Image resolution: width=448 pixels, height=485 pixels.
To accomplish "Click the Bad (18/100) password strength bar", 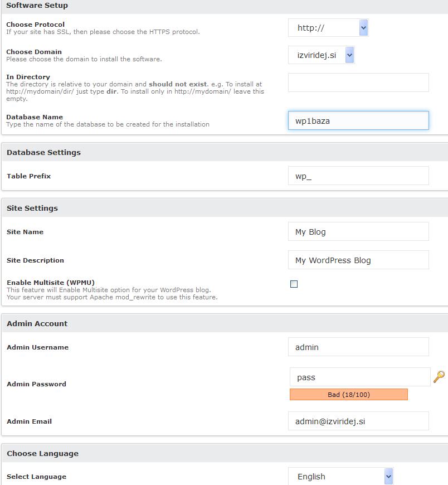I will click(349, 395).
